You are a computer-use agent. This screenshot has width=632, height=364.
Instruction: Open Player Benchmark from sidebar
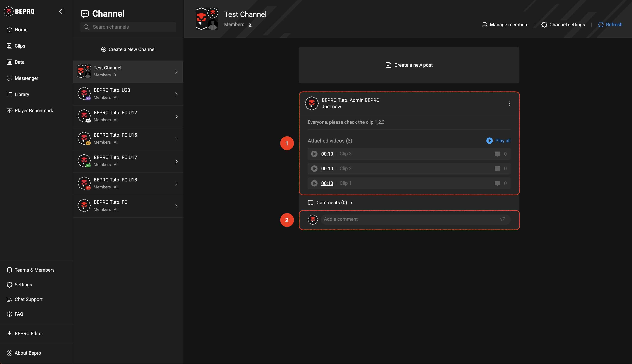[x=34, y=111]
